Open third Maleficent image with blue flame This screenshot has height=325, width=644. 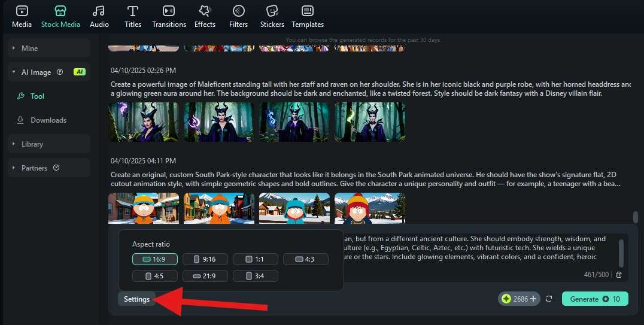pos(294,122)
